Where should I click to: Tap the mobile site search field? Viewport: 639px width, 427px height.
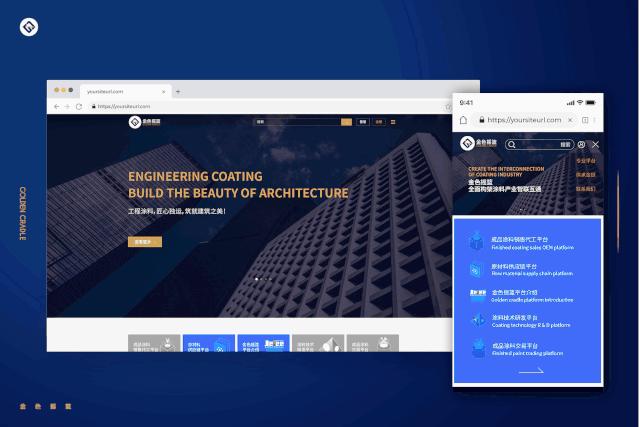[x=540, y=145]
